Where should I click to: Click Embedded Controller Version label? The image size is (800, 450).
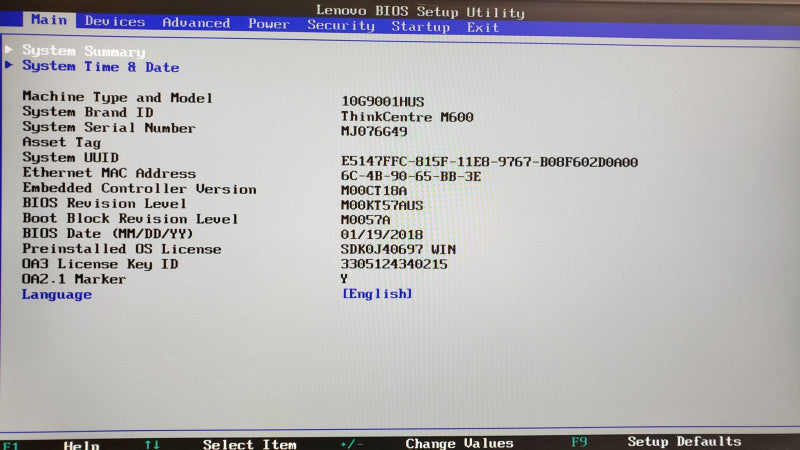click(139, 188)
